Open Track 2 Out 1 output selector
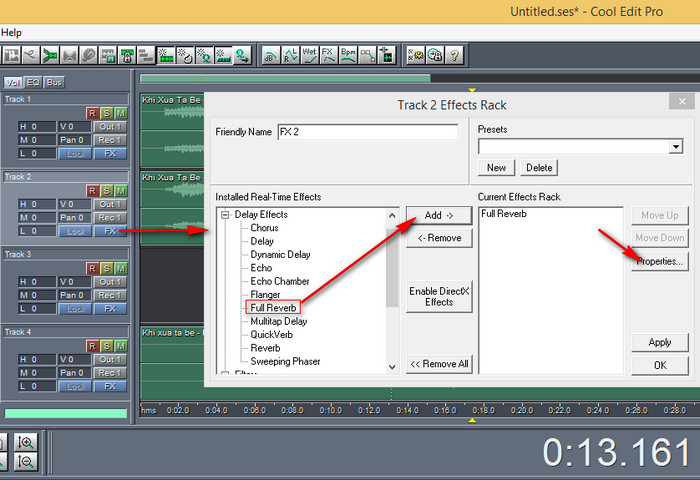This screenshot has height=480, width=700. [110, 205]
